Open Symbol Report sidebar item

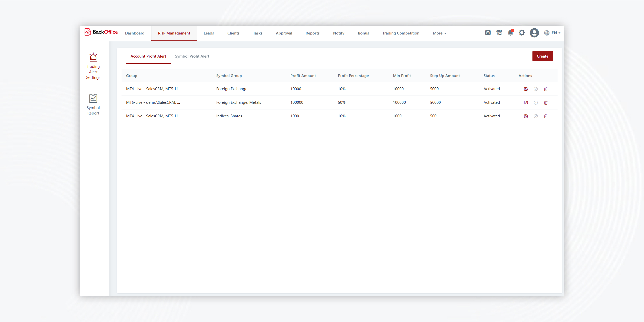pos(93,105)
